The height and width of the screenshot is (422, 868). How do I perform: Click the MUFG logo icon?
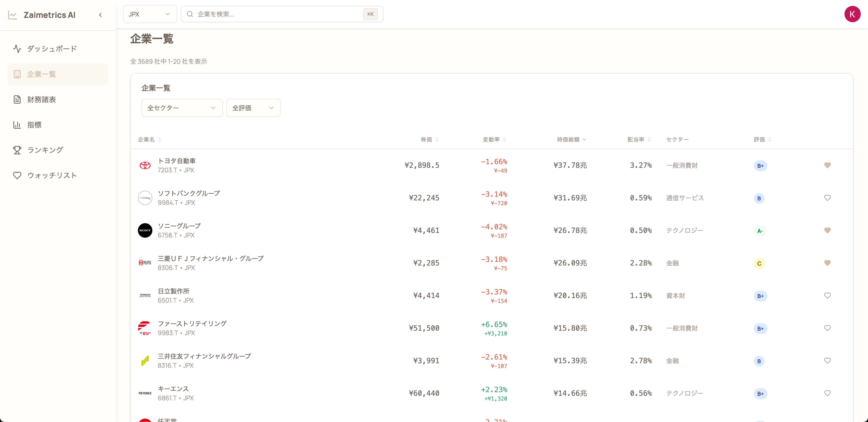pyautogui.click(x=145, y=263)
